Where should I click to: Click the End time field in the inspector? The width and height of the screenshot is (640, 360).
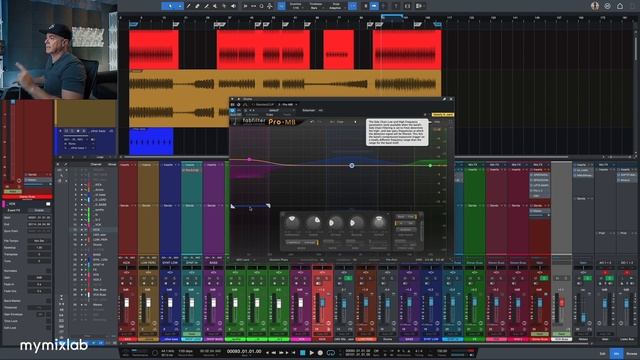coord(39,224)
